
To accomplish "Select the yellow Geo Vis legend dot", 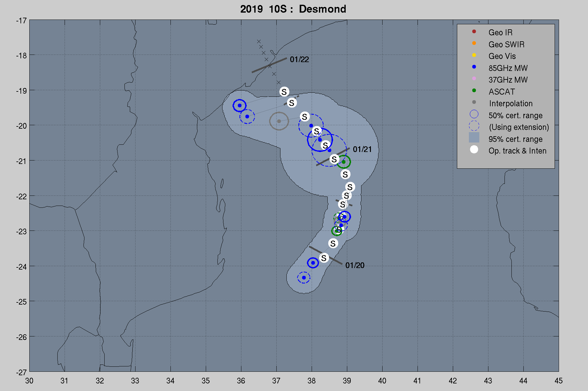I will coord(474,55).
